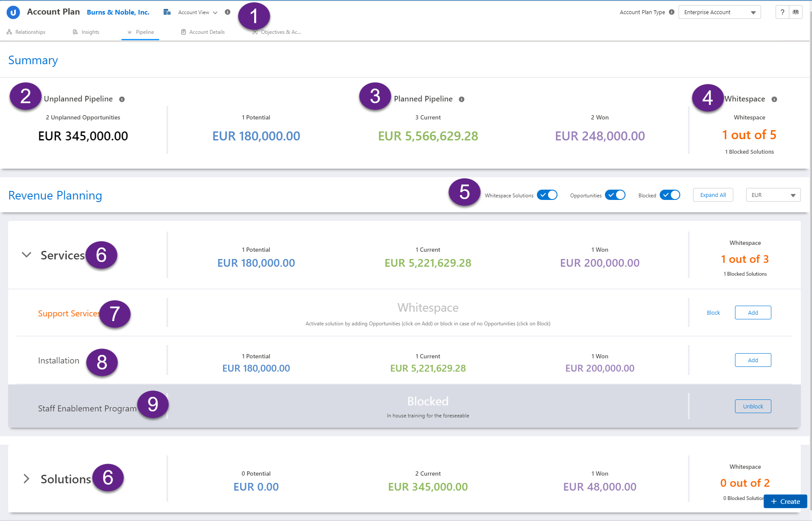Open the help question mark icon

tap(782, 12)
